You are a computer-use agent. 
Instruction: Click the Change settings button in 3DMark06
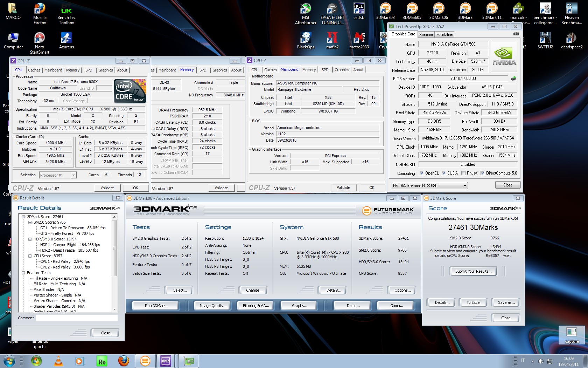pos(254,290)
